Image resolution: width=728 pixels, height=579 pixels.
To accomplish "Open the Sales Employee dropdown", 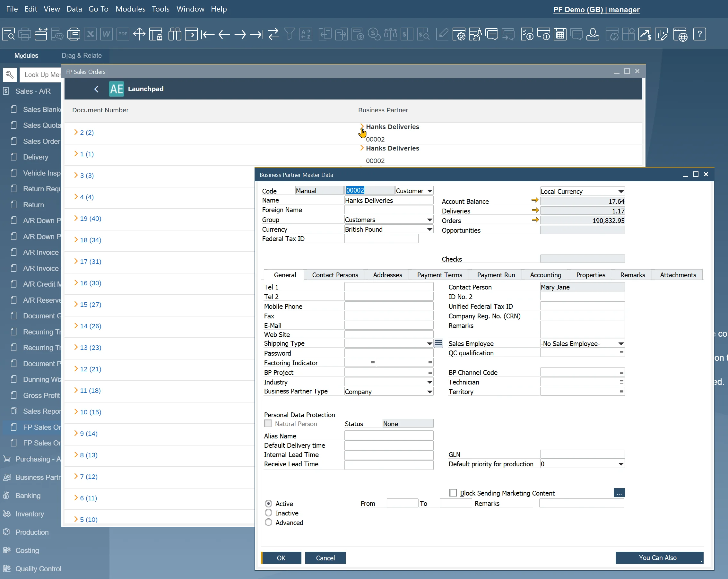I will point(620,344).
